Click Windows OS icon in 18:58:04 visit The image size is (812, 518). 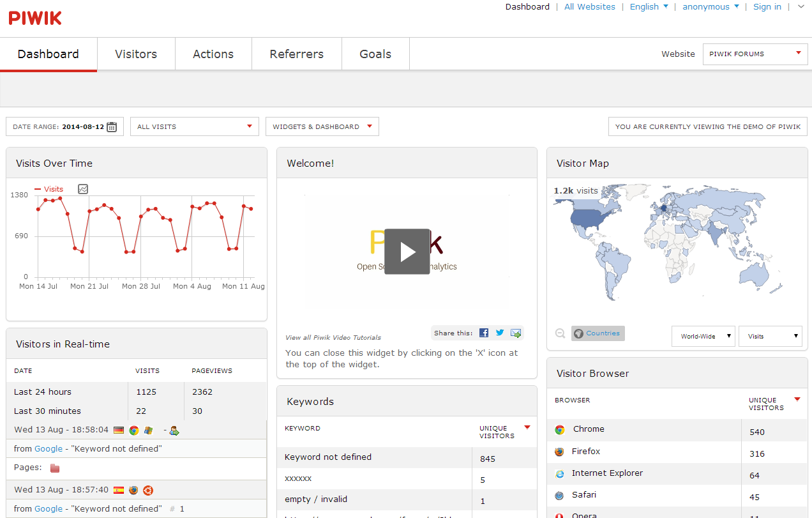149,430
